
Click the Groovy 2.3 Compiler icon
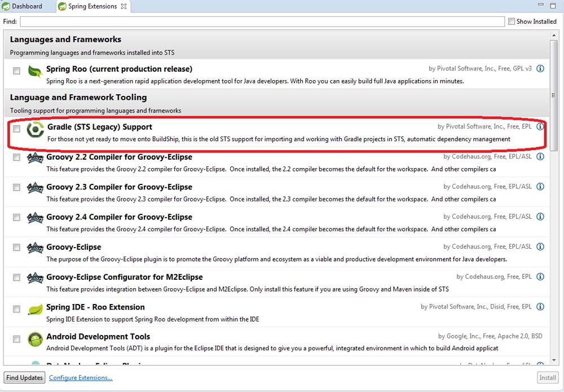tap(35, 187)
